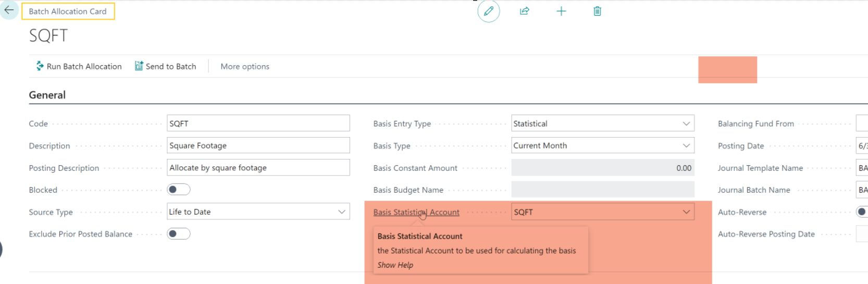Click the trash can delete icon
This screenshot has height=284, width=868.
coord(597,11)
